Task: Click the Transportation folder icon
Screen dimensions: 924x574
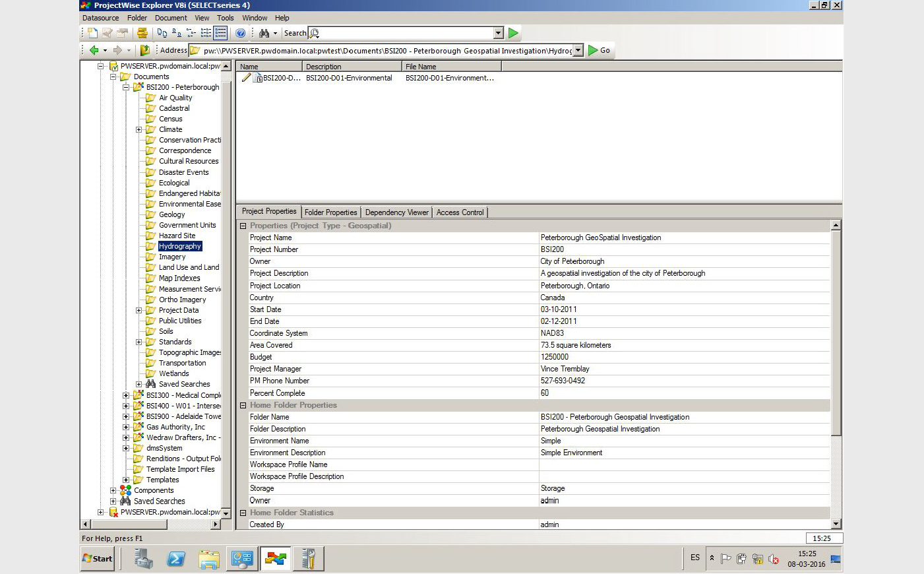Action: pos(151,363)
